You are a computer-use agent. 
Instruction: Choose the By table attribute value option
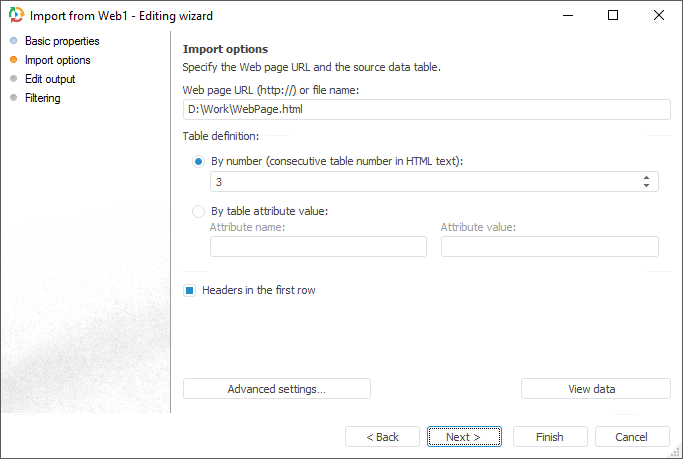tap(198, 211)
